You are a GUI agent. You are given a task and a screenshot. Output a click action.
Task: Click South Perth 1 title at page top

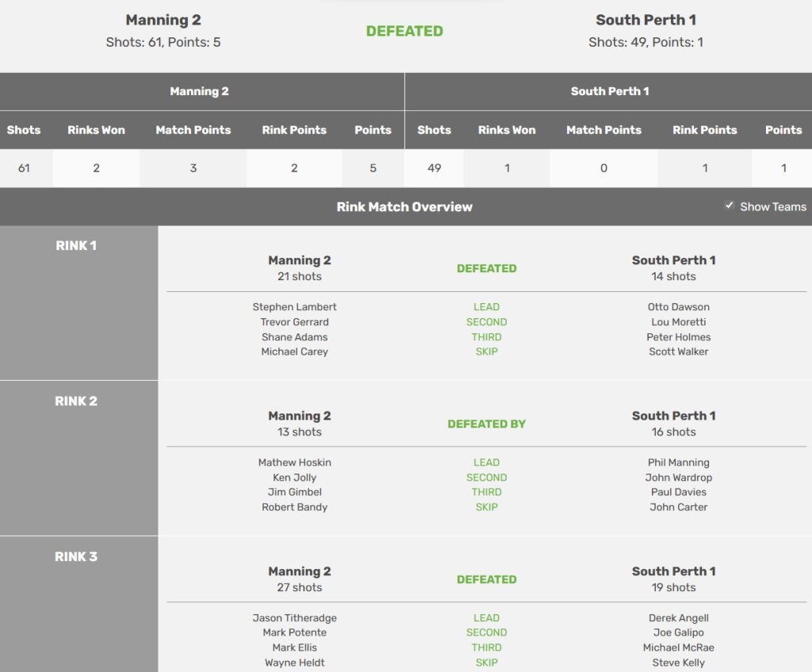[x=645, y=20]
